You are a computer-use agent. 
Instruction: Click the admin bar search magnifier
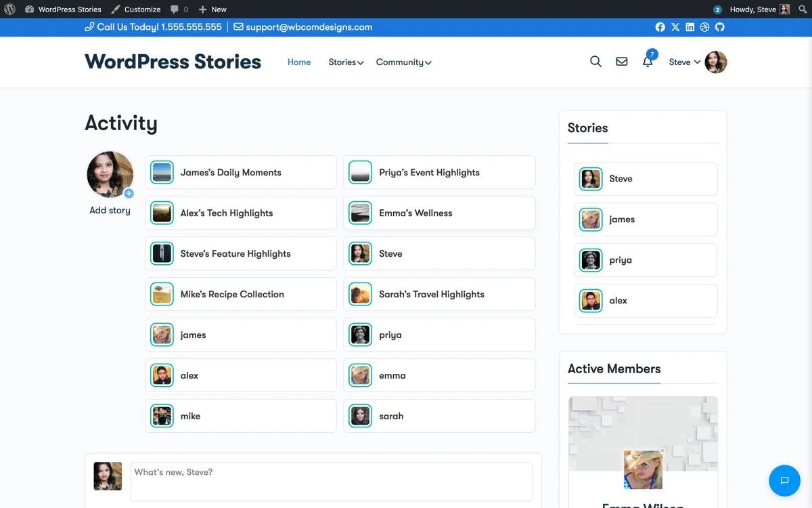[803, 9]
